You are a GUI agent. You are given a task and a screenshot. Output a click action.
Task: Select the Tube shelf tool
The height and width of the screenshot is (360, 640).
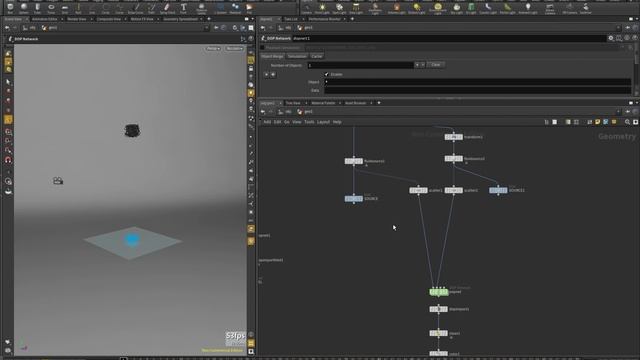point(37,8)
